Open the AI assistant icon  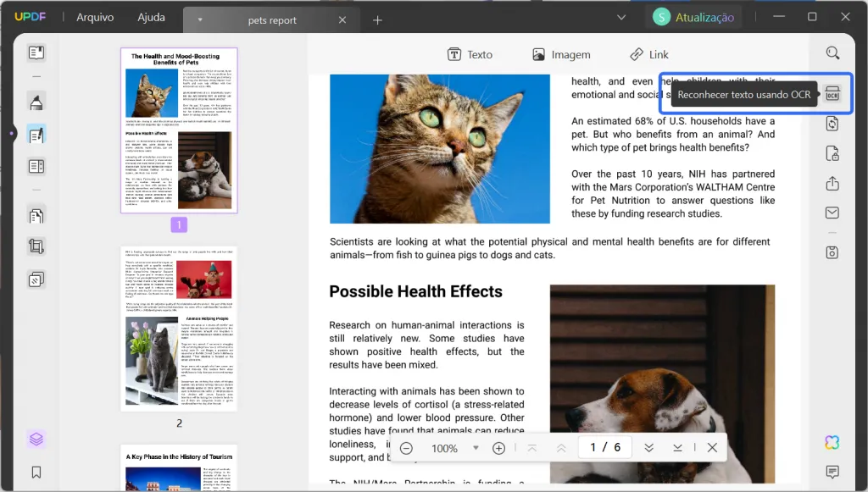(x=832, y=442)
